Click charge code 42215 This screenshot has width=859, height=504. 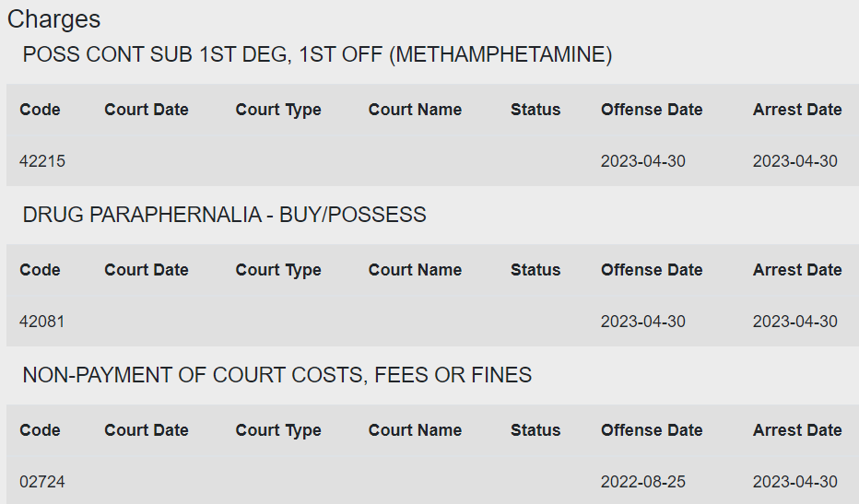point(42,161)
